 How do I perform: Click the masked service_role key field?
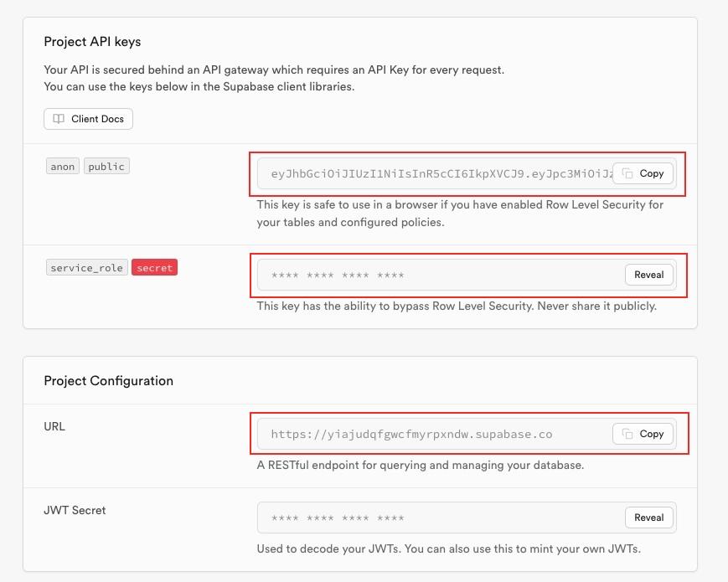[x=436, y=275]
